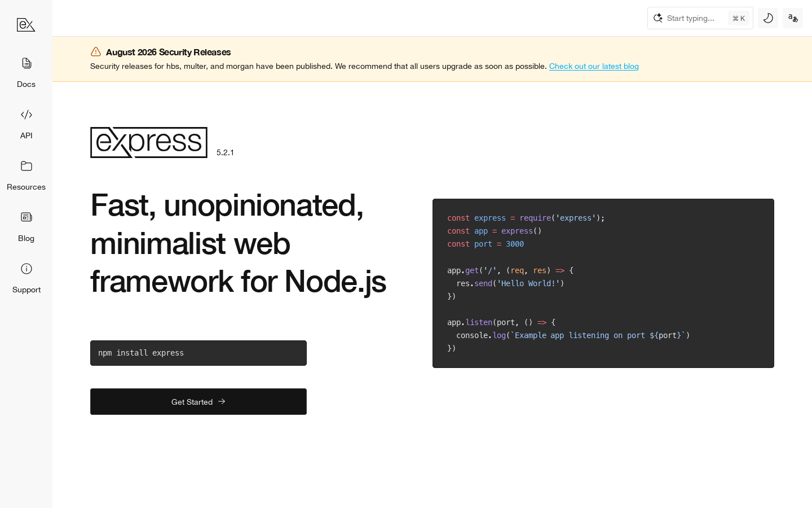The height and width of the screenshot is (508, 812).
Task: Open the Blog newspaper icon
Action: (26, 217)
